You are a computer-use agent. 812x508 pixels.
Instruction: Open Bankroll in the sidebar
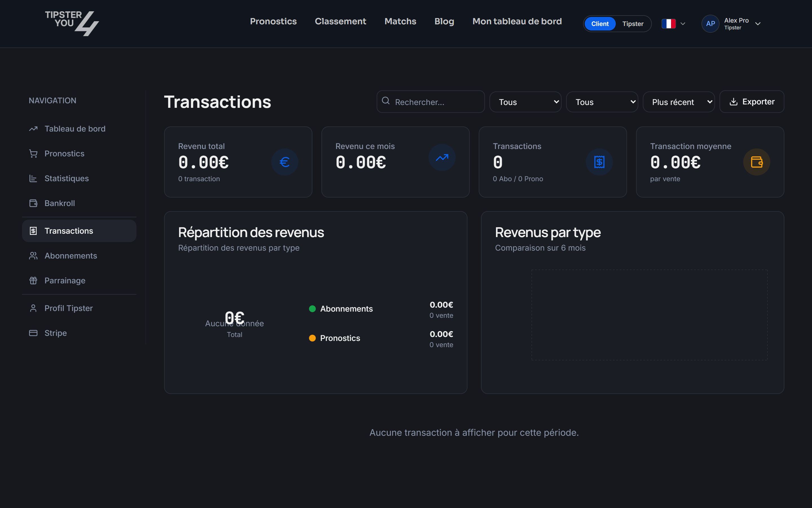pos(79,203)
